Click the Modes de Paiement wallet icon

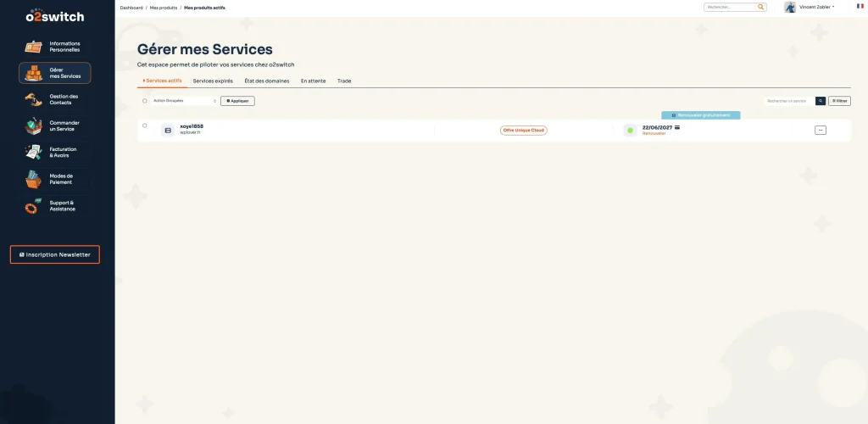point(33,179)
